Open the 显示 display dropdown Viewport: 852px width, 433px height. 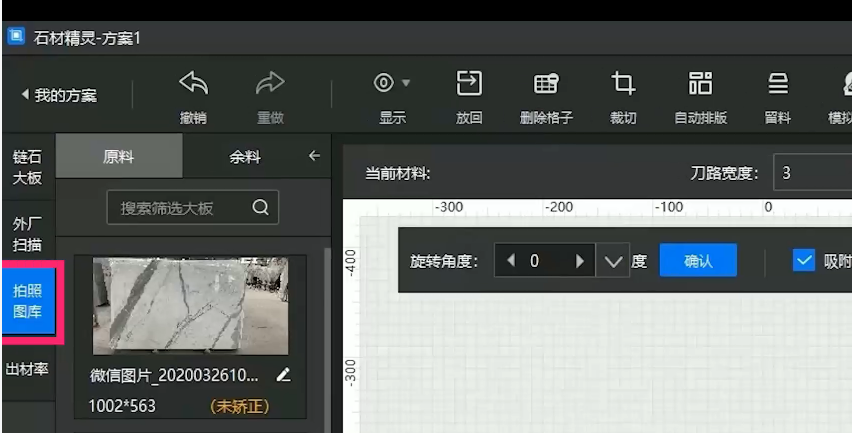coord(392,84)
